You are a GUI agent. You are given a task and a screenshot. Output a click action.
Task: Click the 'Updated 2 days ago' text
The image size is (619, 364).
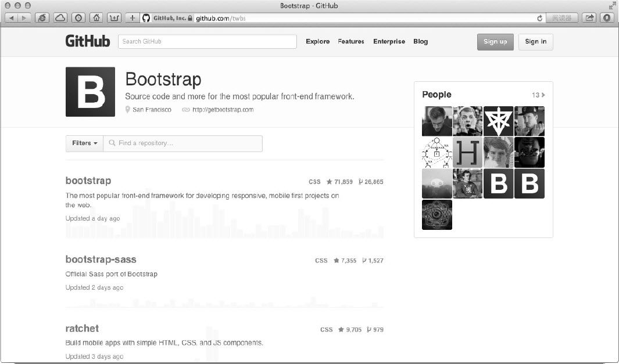(x=94, y=287)
